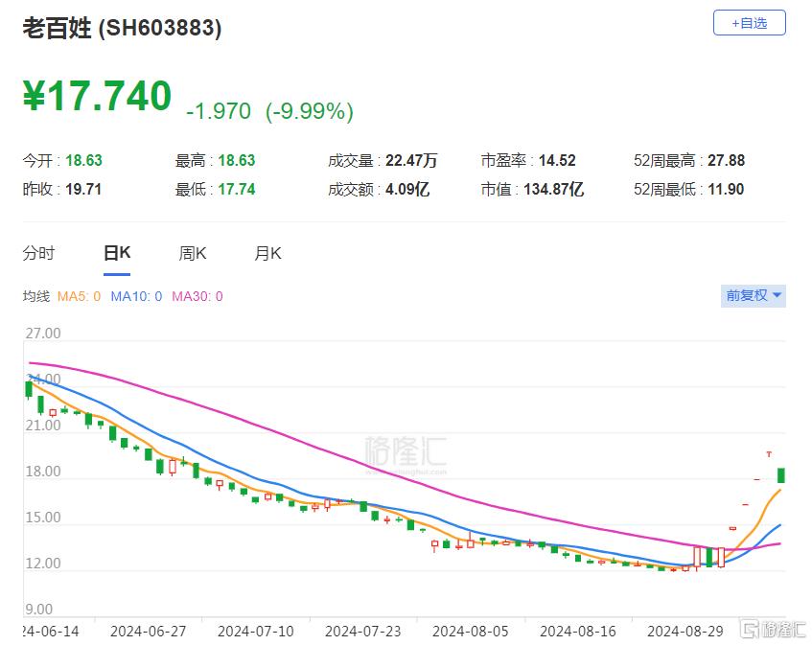Click the 2024-06-27 date axis label

(x=148, y=632)
